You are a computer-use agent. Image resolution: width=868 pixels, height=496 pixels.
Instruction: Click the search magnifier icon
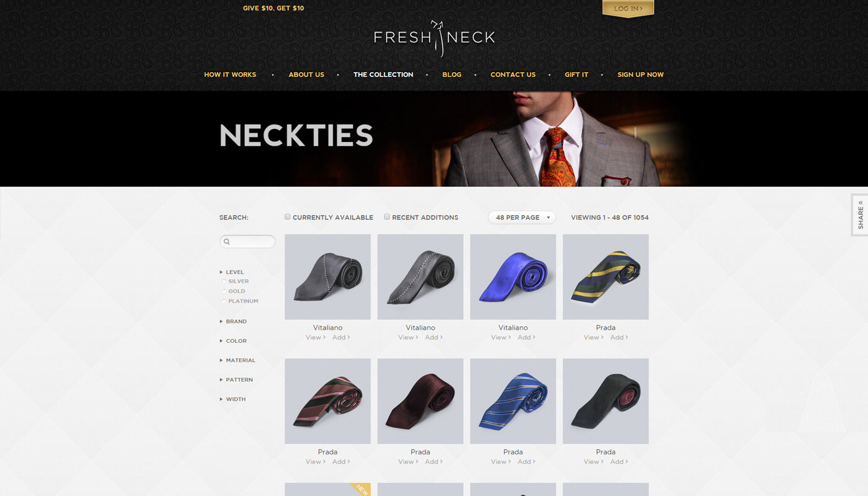click(x=227, y=242)
